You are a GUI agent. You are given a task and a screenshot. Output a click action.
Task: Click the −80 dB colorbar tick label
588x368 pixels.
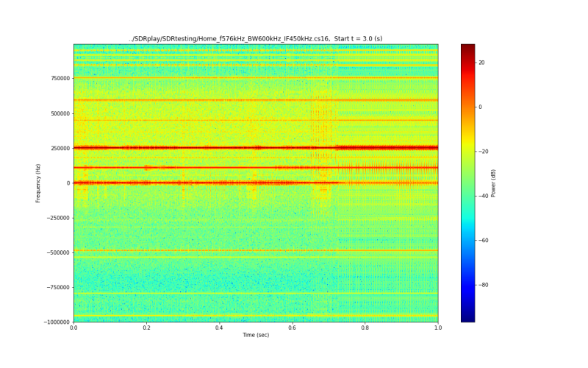pos(484,285)
